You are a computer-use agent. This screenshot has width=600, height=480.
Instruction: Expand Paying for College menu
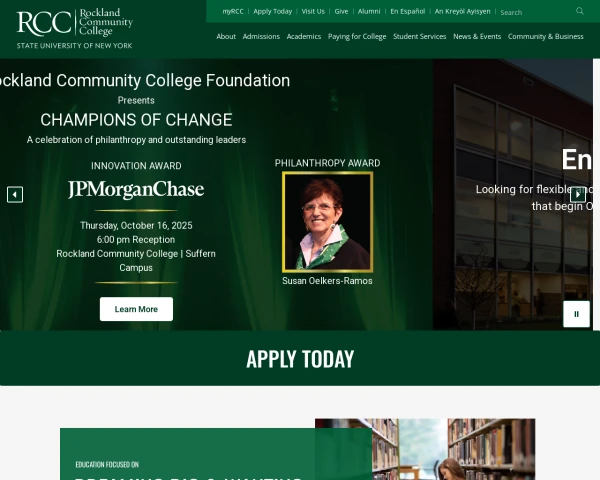(357, 36)
